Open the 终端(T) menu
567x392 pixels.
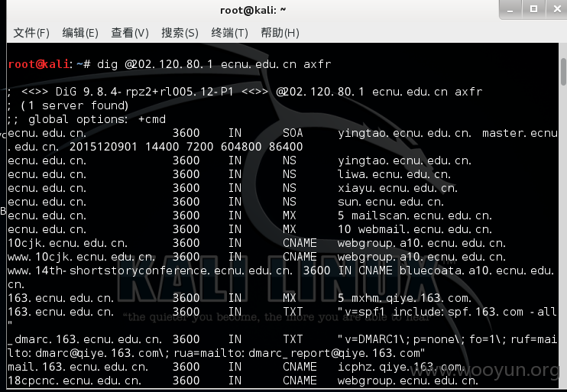pyautogui.click(x=229, y=33)
